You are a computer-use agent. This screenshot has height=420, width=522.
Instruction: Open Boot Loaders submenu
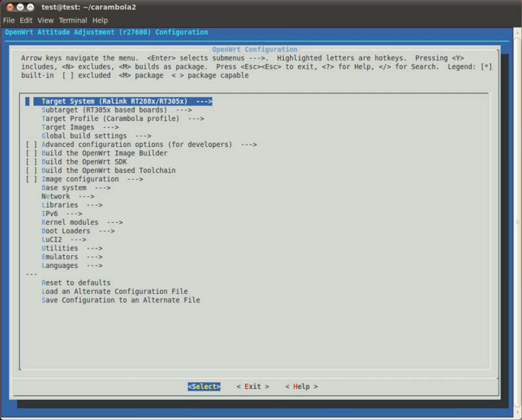tap(78, 231)
